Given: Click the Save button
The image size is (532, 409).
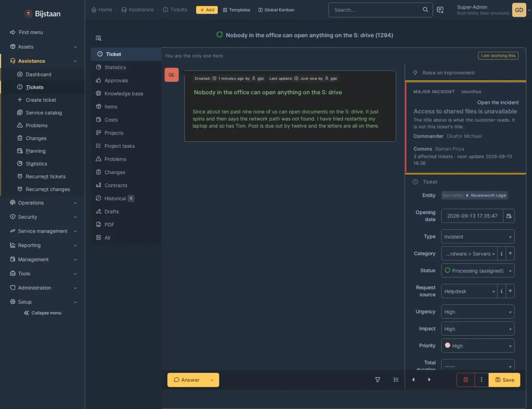Looking at the screenshot, I should point(504,380).
